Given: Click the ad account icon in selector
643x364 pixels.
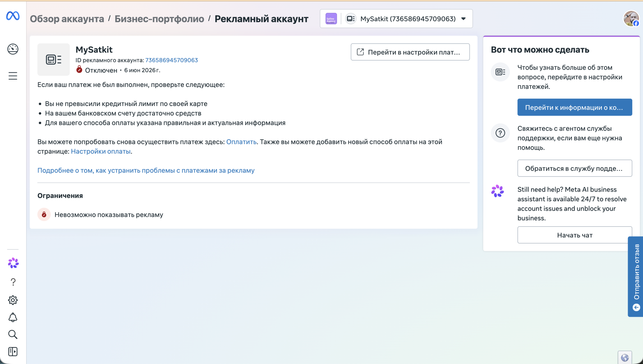Looking at the screenshot, I should point(351,19).
